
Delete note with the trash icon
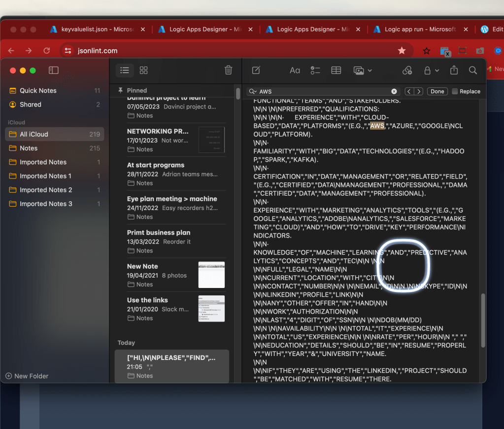228,70
